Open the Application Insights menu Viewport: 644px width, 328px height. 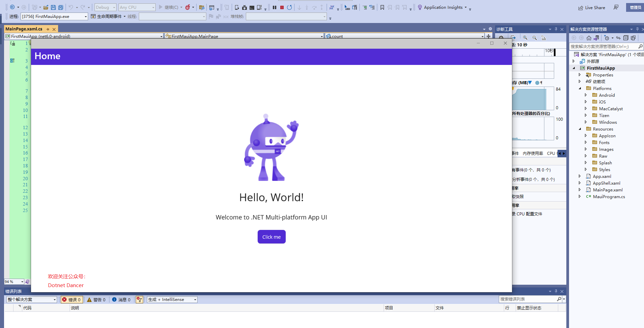pyautogui.click(x=443, y=7)
